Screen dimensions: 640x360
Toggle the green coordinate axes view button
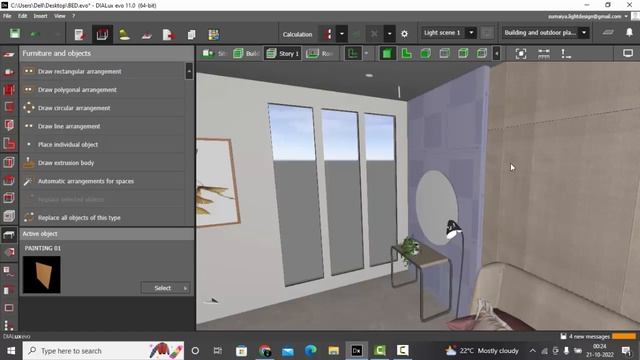tap(353, 53)
